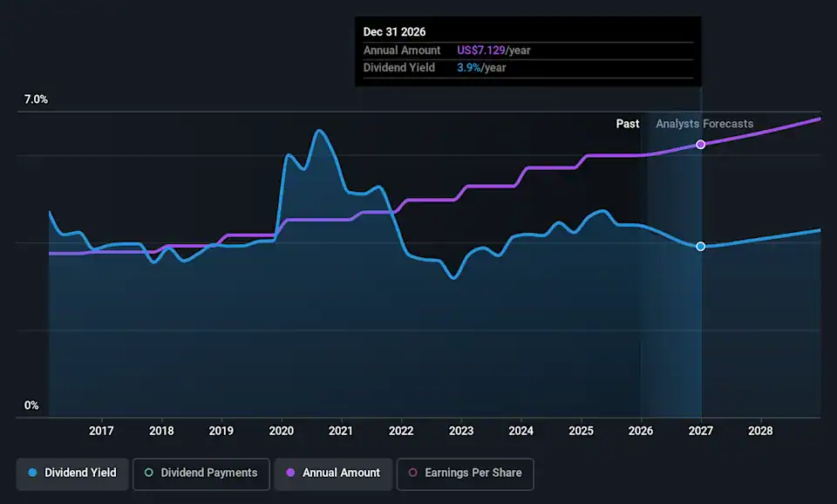Image resolution: width=837 pixels, height=504 pixels.
Task: Click the US$7.129/year value in the tooltip
Action: pyautogui.click(x=493, y=51)
